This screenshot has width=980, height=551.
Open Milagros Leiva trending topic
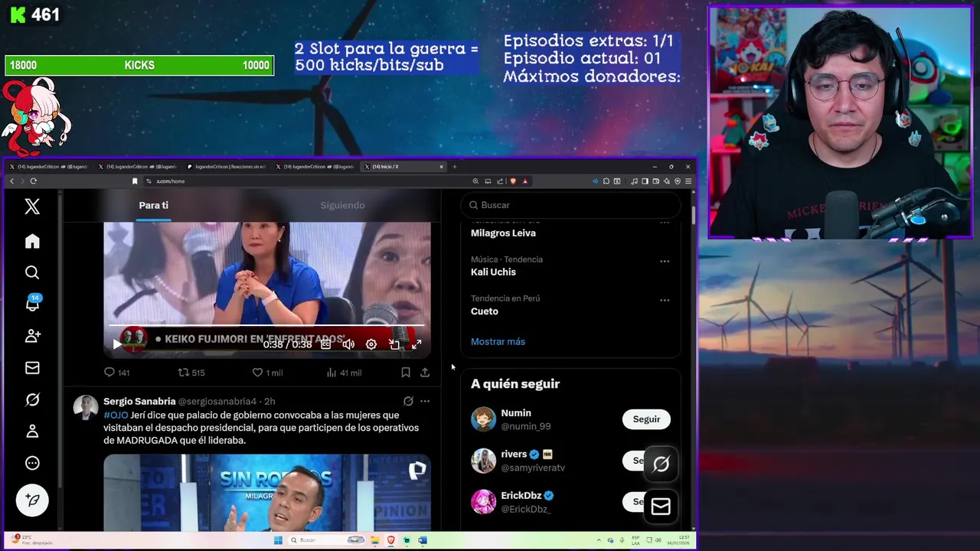503,233
